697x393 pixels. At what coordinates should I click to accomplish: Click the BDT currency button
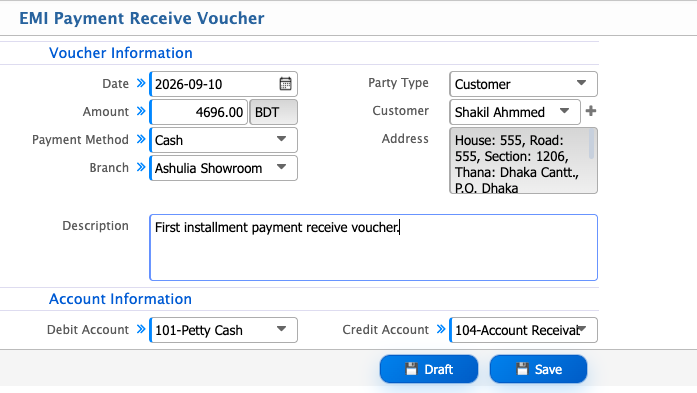tap(273, 112)
